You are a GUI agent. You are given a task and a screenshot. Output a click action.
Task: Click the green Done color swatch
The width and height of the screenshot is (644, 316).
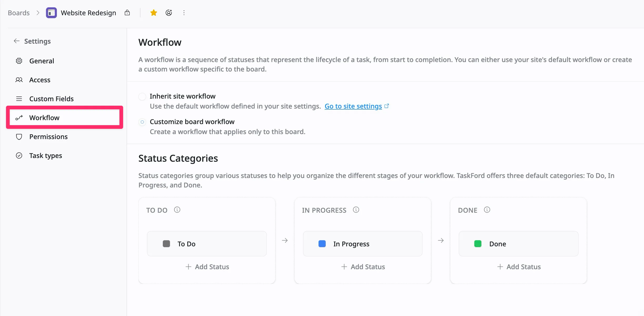click(x=478, y=244)
